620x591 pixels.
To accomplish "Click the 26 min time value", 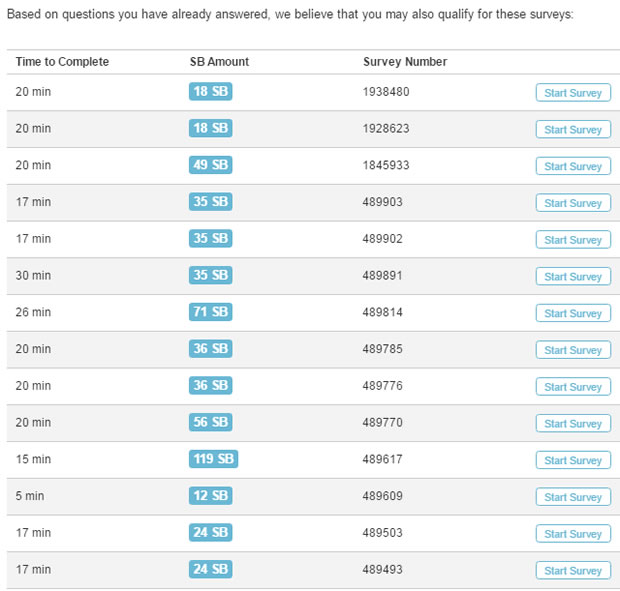I will 33,312.
